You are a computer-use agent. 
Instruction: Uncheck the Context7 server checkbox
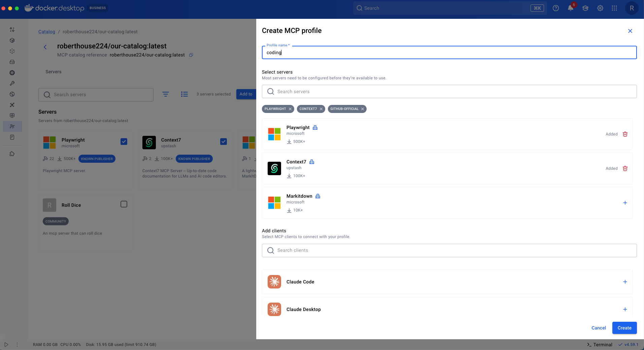[224, 142]
